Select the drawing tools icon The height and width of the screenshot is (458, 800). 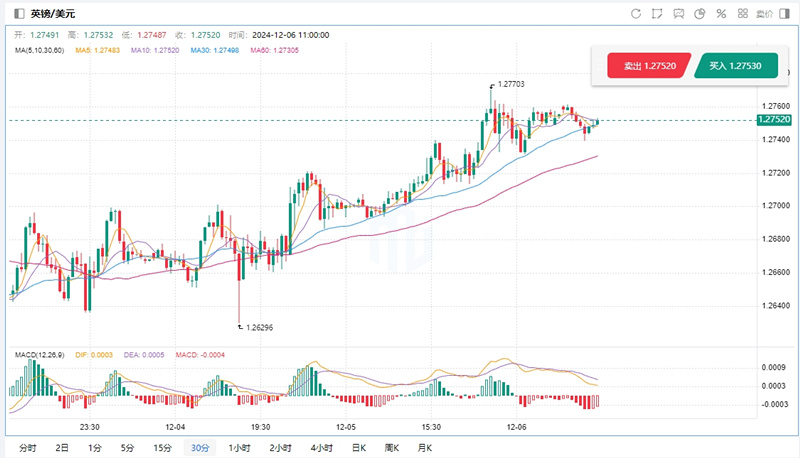click(x=657, y=14)
